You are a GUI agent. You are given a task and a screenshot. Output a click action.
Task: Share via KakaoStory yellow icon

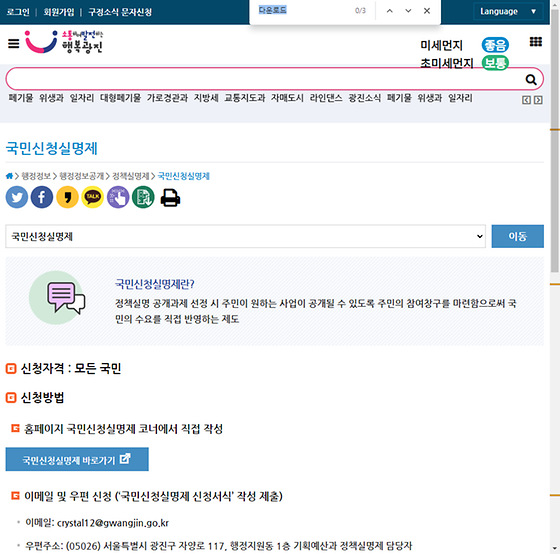click(68, 197)
